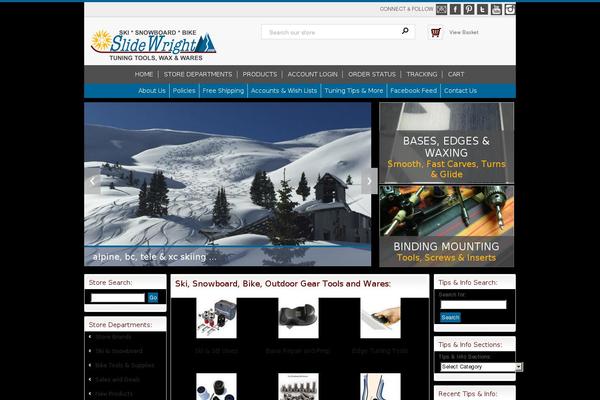The image size is (600, 400).
Task: Open the Instagram social icon
Action: tap(510, 9)
